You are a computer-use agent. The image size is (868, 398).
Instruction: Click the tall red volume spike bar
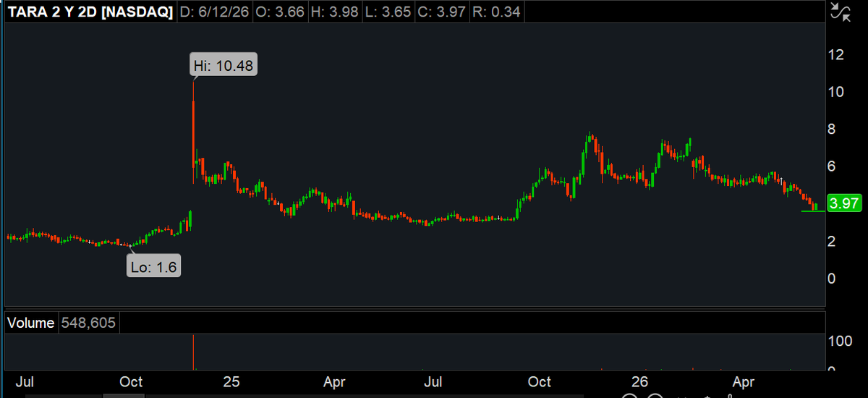tap(193, 352)
